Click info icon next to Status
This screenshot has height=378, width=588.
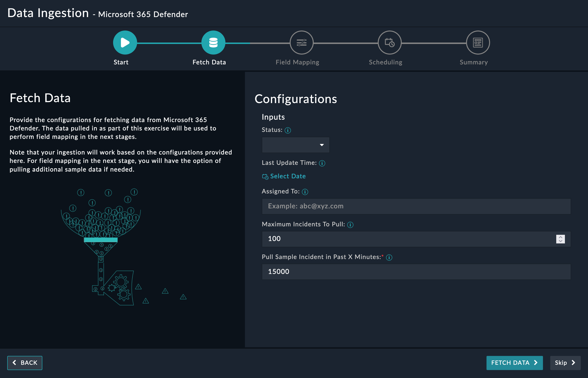tap(288, 130)
